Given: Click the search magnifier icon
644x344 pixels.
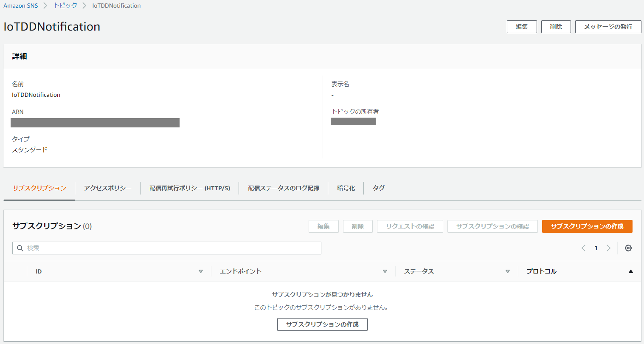Looking at the screenshot, I should pyautogui.click(x=20, y=248).
